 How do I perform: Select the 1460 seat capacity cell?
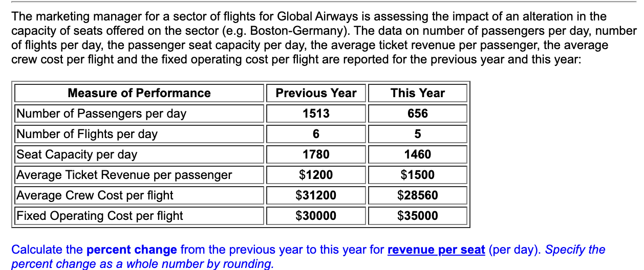click(x=418, y=154)
